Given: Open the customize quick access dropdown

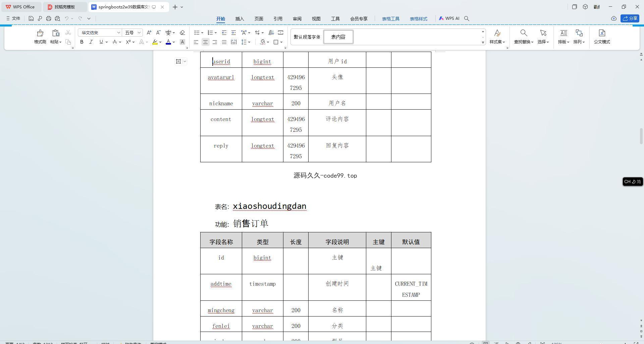Looking at the screenshot, I should [89, 18].
